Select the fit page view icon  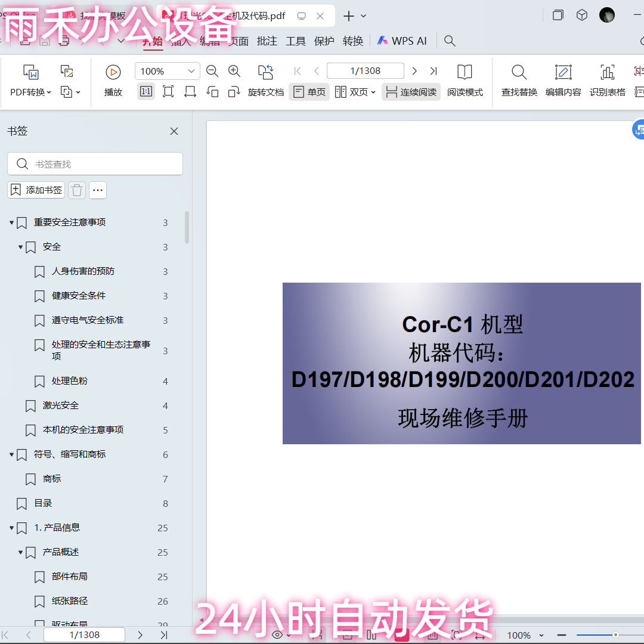point(168,92)
